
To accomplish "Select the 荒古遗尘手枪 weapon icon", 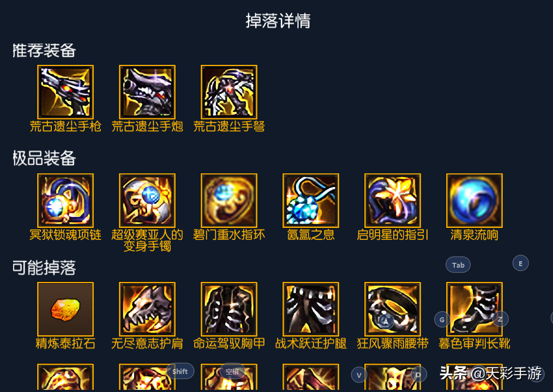I will tap(65, 92).
